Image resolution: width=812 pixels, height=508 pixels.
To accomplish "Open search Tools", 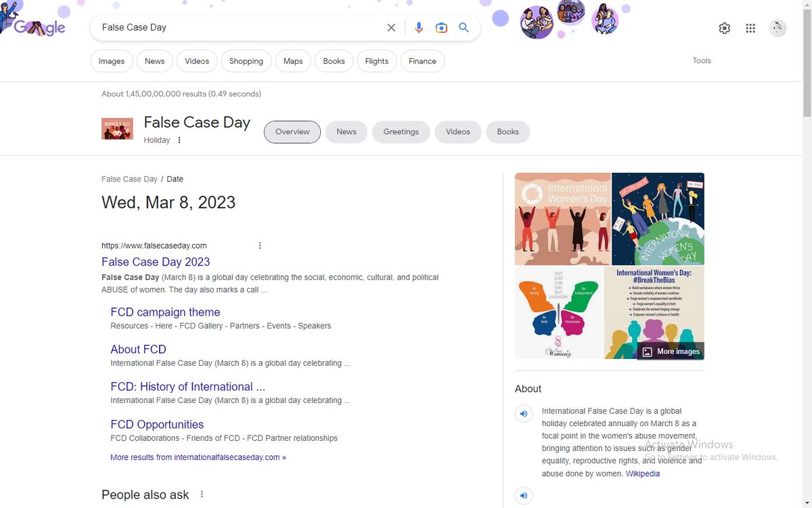I will tap(702, 61).
